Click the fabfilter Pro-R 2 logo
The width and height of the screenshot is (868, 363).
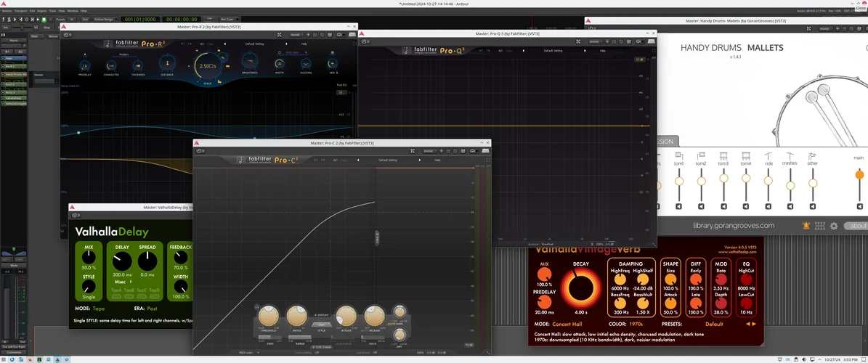click(134, 43)
